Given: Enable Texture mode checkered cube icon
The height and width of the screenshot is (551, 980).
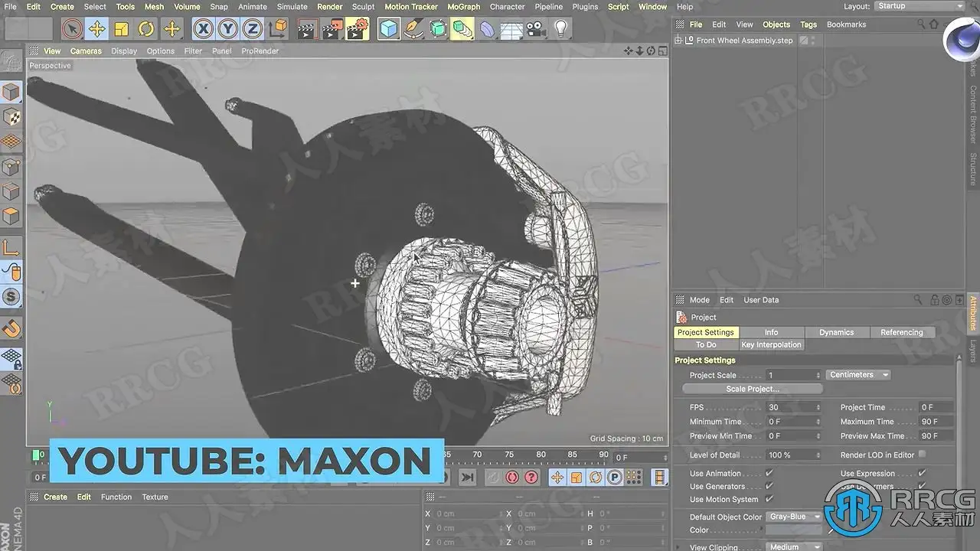Looking at the screenshot, I should tap(11, 117).
